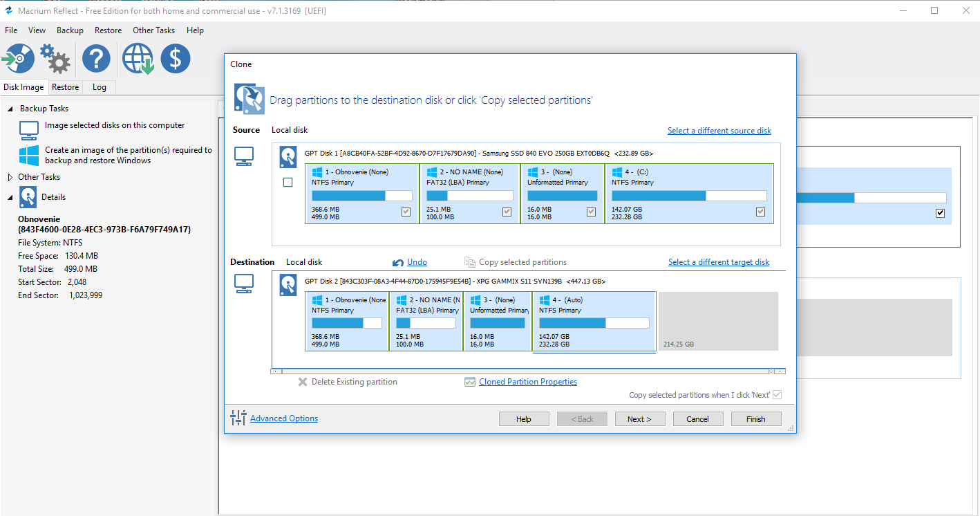
Task: Click the disk imaging toolbar icon
Action: [x=17, y=59]
